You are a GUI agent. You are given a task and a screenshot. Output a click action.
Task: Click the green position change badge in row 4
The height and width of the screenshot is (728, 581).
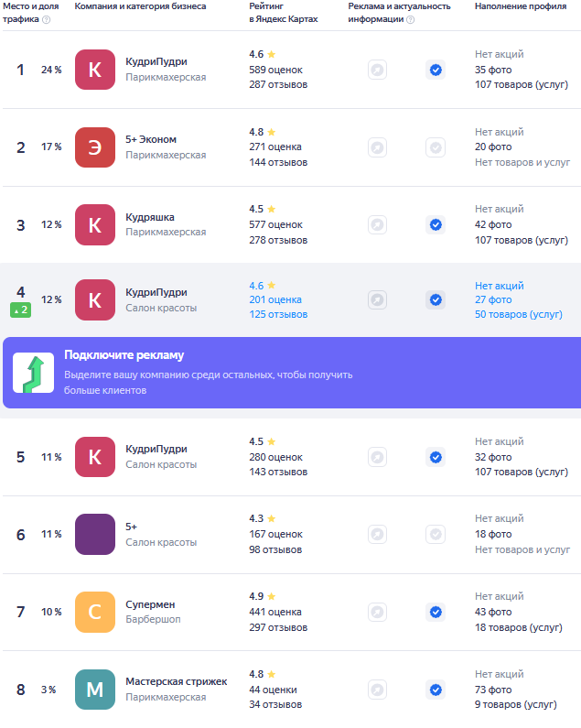pos(20,310)
